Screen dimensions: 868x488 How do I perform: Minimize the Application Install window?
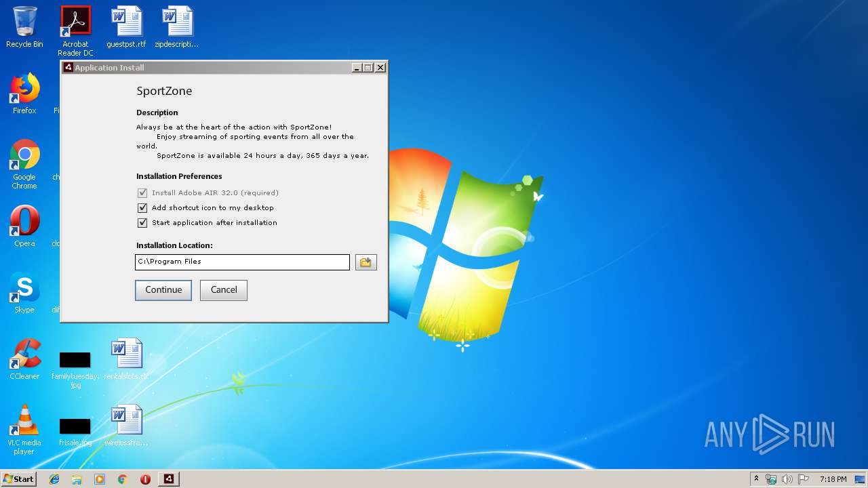pos(357,68)
